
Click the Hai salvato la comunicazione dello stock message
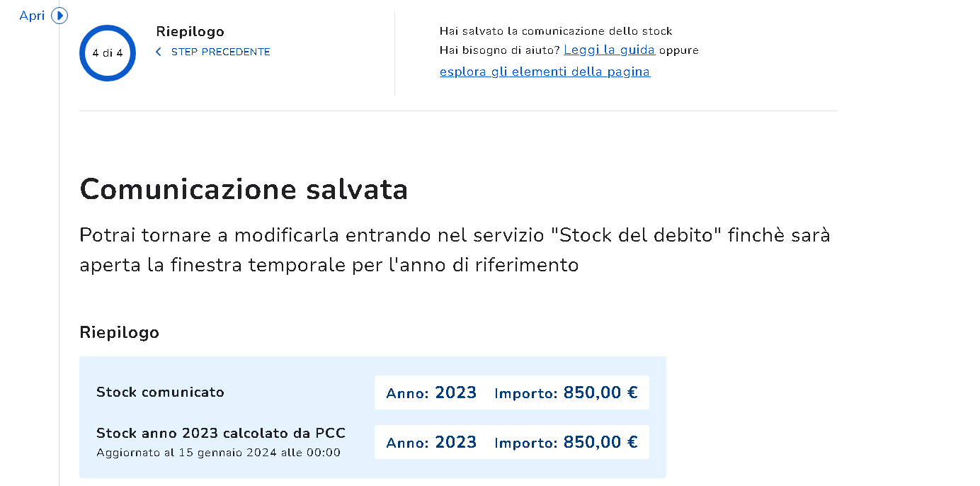point(556,31)
